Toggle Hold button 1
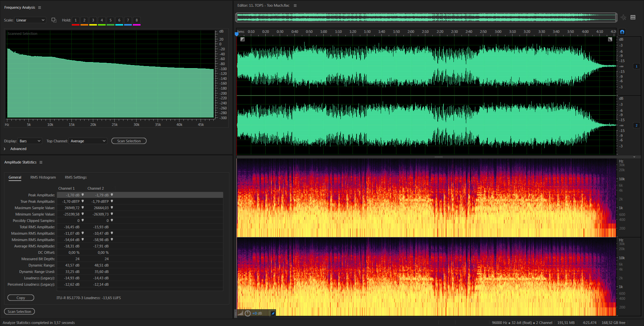Screen dimensions: 644x326 click(x=75, y=20)
